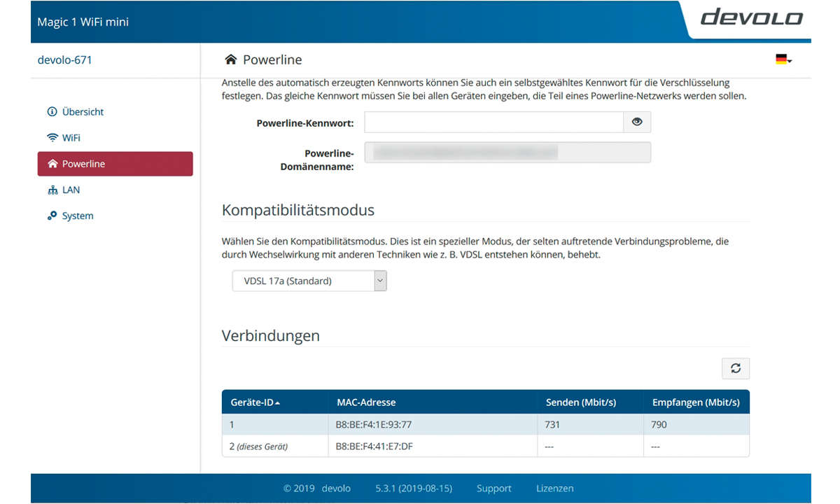The image size is (840, 504).
Task: Click the Verbindungen heading
Action: [x=271, y=335]
